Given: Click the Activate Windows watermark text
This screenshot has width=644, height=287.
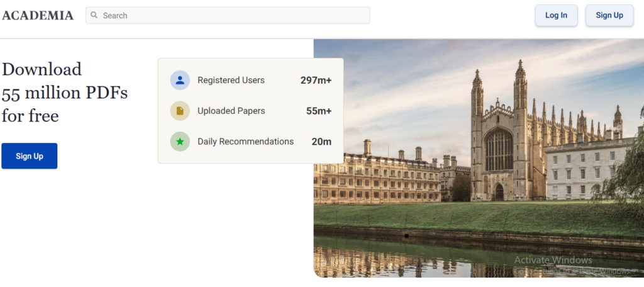Looking at the screenshot, I should tap(553, 260).
